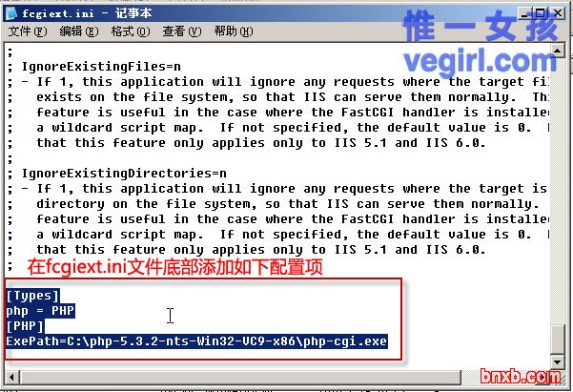Click the vertical scrollbar up arrow

click(558, 51)
